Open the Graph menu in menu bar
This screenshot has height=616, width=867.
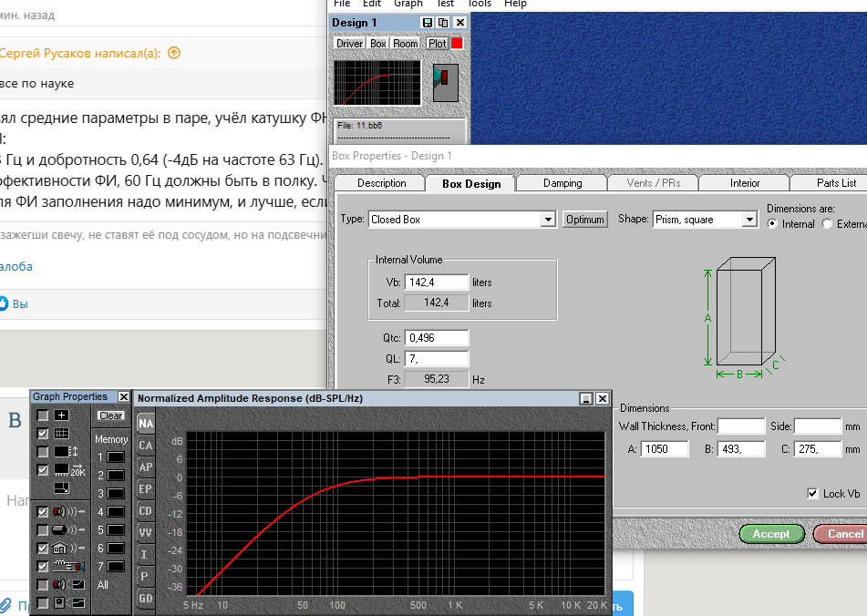click(x=408, y=4)
